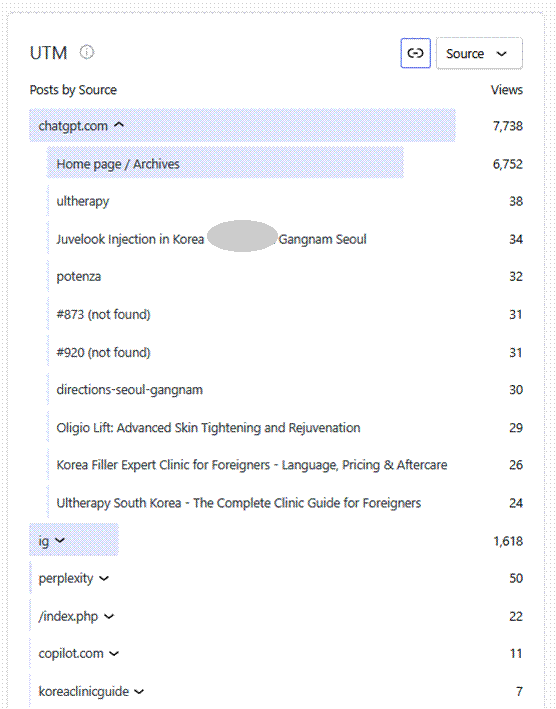Viewport: 556px width, 709px height.
Task: Click the Posts by Source heading
Action: click(x=73, y=90)
